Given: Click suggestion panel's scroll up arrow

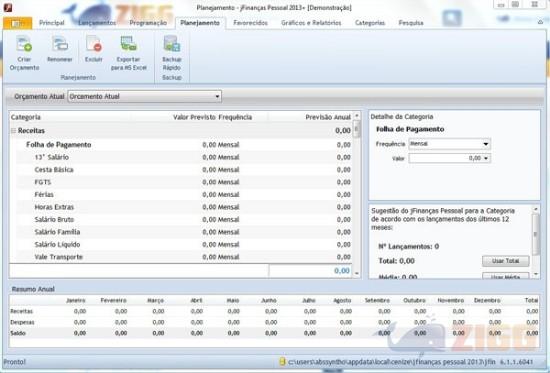Looking at the screenshot, I should [x=536, y=209].
